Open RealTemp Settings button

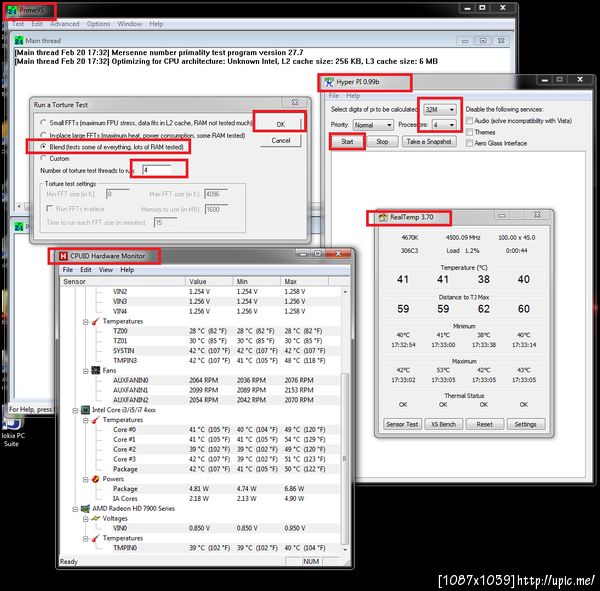click(525, 424)
